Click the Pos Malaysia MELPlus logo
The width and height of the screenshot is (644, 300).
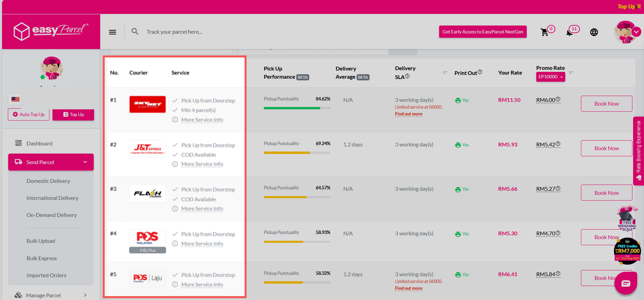click(148, 241)
